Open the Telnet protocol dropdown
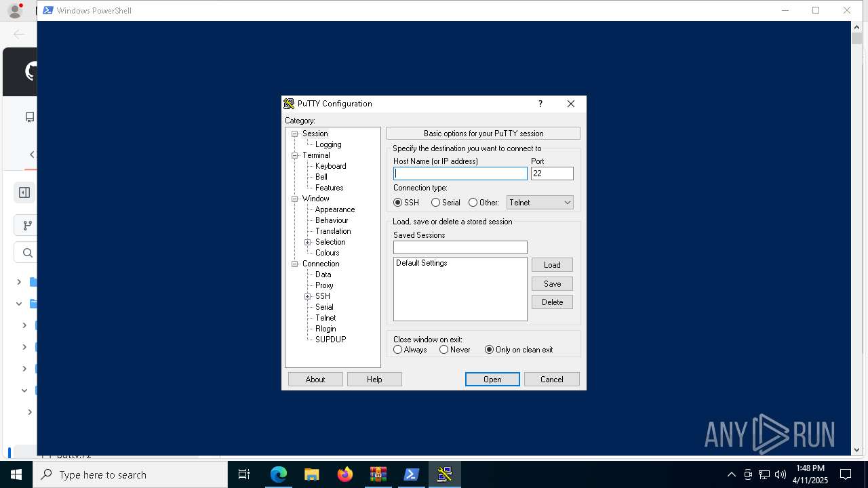The width and height of the screenshot is (868, 488). pos(540,203)
